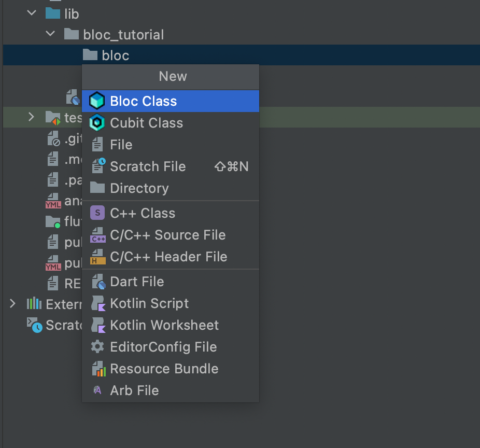Select File entry in New menu
This screenshot has height=448, width=480.
click(x=121, y=145)
